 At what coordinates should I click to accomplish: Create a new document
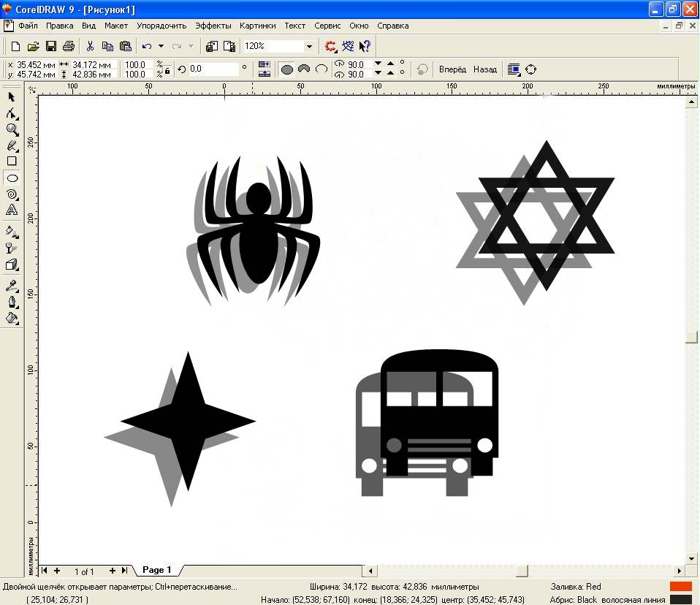(15, 46)
